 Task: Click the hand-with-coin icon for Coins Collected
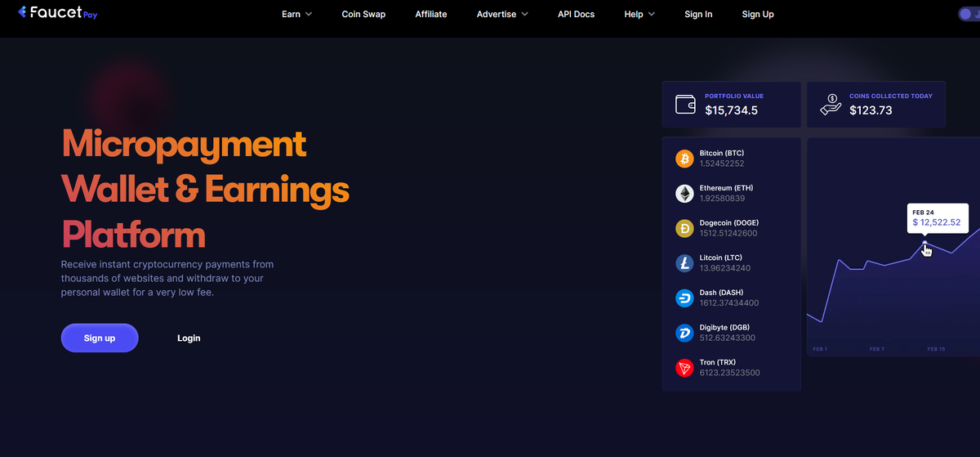(x=831, y=104)
